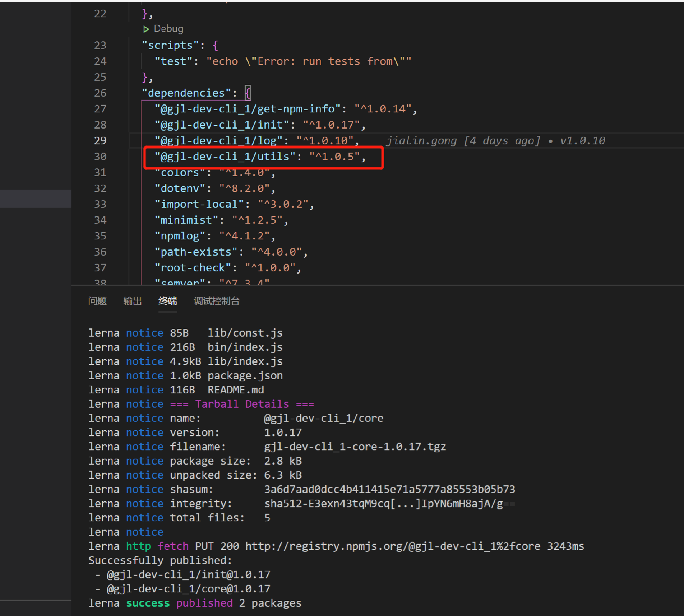Switch to the 输出 panel tab
The height and width of the screenshot is (616, 684).
coord(133,301)
